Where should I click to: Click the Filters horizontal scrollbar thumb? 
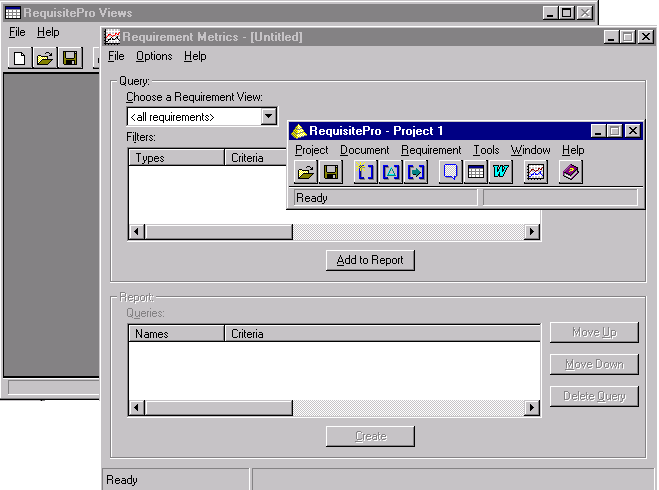point(219,232)
